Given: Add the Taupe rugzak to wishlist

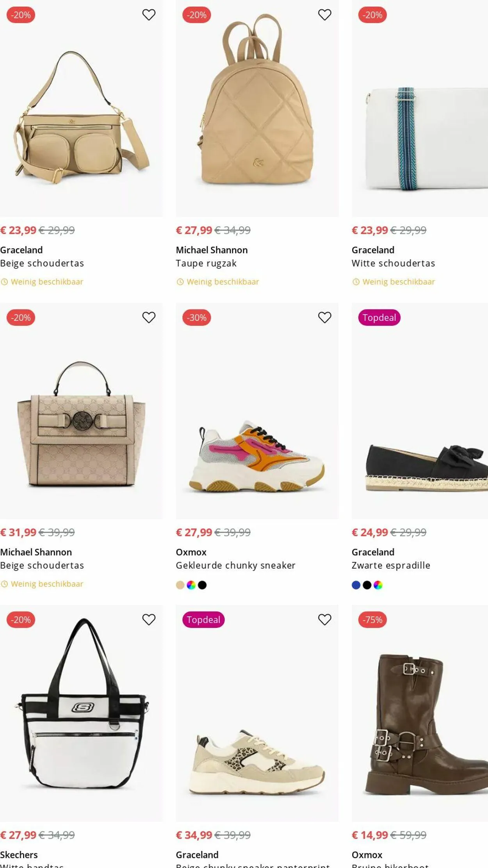Looking at the screenshot, I should coord(324,15).
